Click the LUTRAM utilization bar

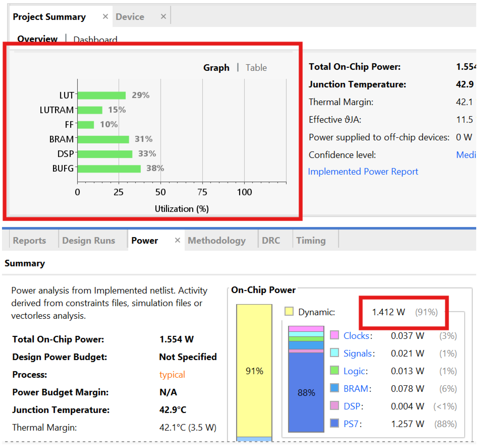pyautogui.click(x=90, y=110)
